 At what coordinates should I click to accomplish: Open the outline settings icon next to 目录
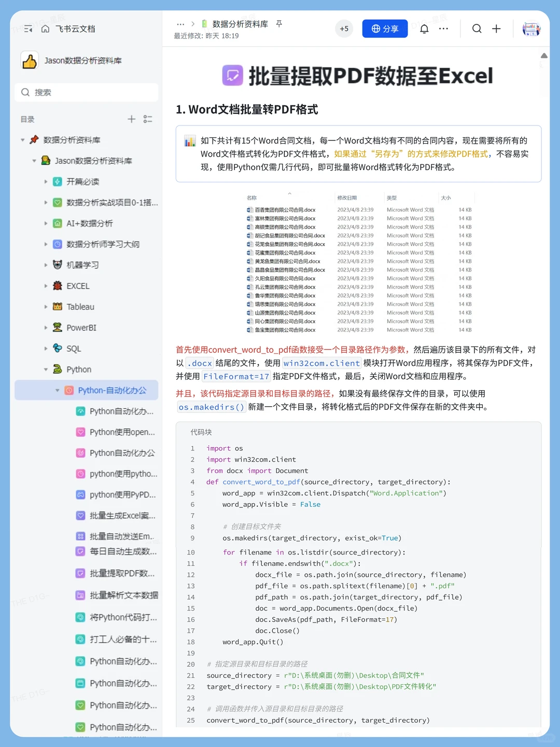click(148, 119)
